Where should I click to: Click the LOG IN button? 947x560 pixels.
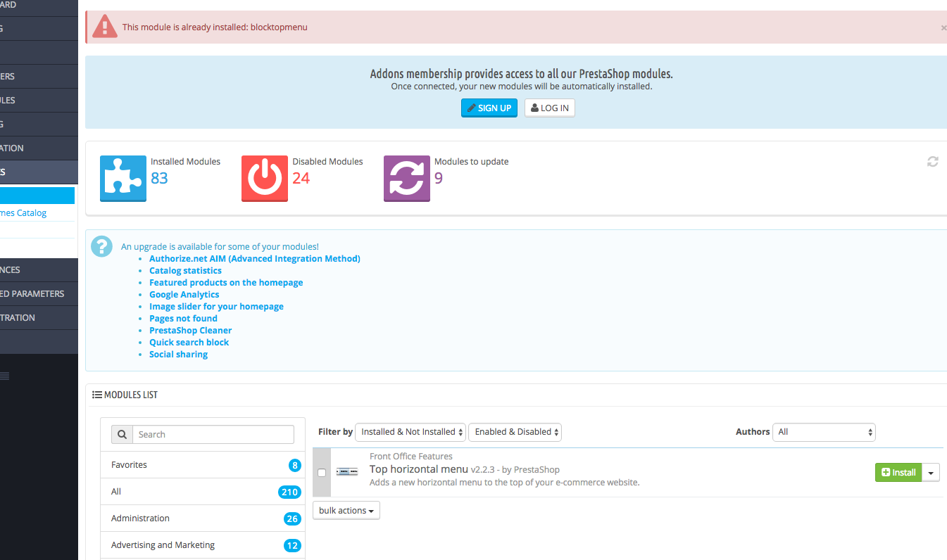click(x=550, y=108)
